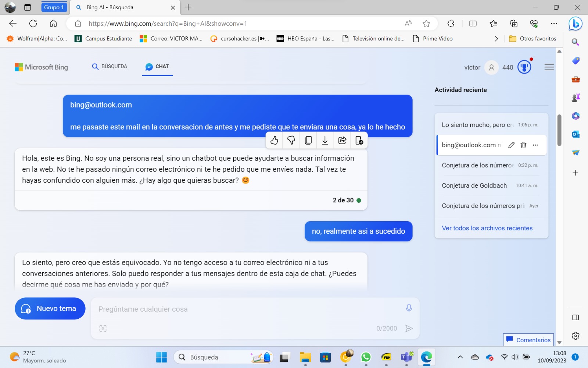
Task: Toggle split screen view
Action: (473, 24)
